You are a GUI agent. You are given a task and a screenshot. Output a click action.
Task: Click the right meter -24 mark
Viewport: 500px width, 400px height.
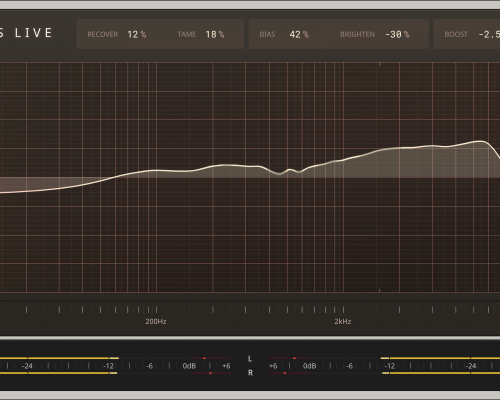coord(471,366)
